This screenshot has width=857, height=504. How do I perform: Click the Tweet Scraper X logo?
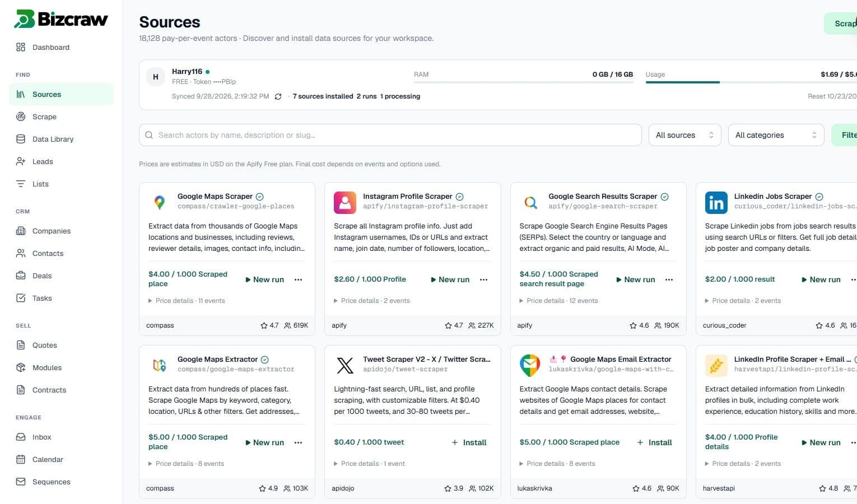coord(345,365)
